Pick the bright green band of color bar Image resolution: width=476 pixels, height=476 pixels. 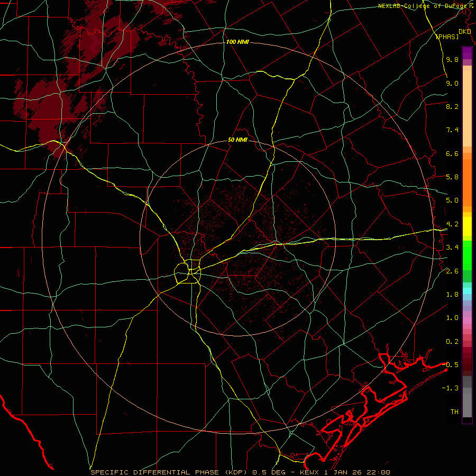coord(467,255)
